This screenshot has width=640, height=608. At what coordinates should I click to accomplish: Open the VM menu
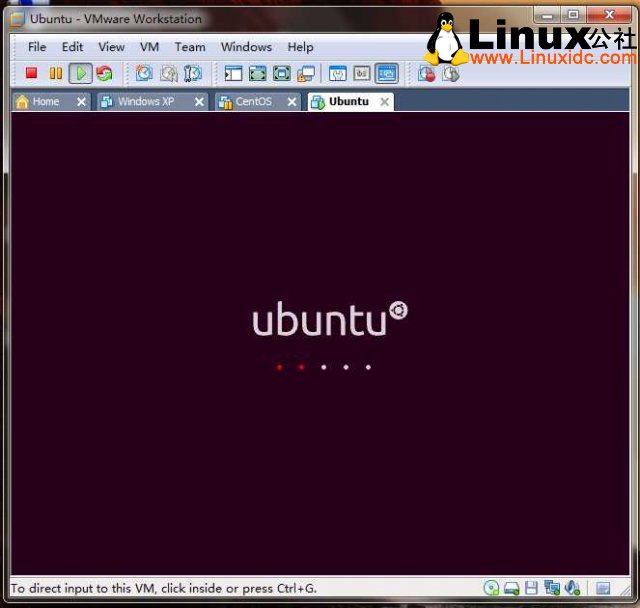point(149,47)
